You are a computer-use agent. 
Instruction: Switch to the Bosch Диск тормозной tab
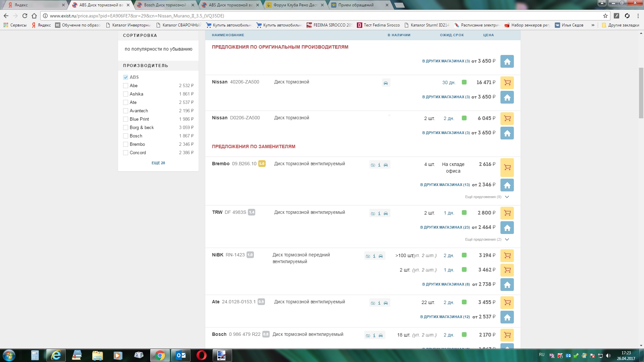165,5
